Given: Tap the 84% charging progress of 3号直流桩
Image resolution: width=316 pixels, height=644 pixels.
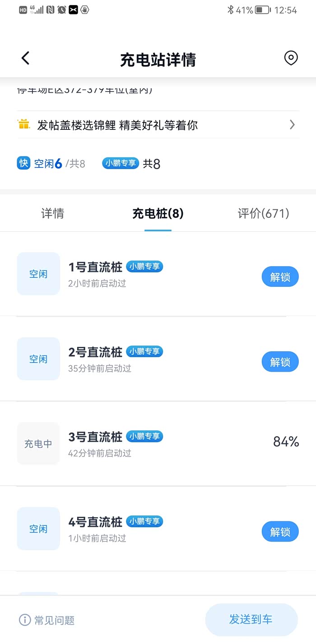Looking at the screenshot, I should (x=286, y=442).
